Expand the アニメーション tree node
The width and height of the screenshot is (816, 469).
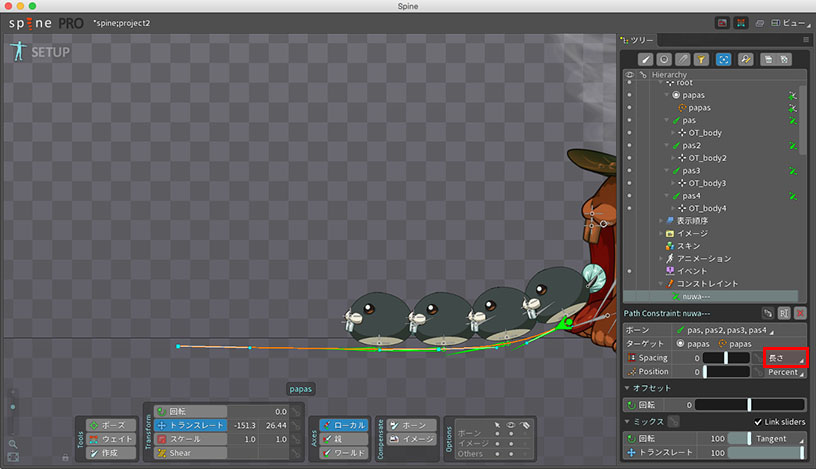661,258
